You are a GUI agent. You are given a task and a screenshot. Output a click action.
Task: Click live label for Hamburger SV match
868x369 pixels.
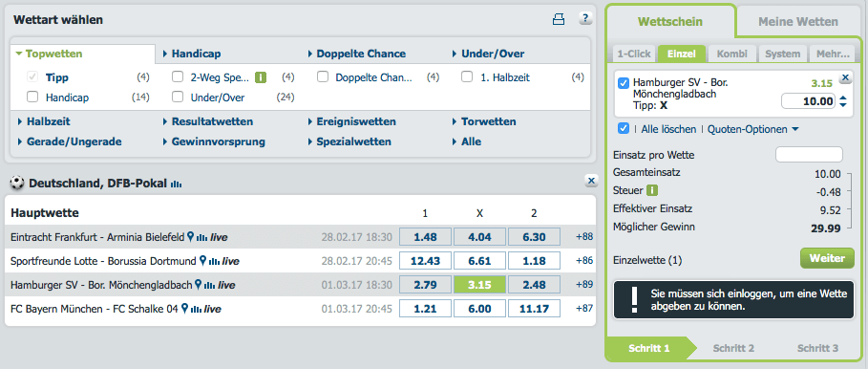226,285
